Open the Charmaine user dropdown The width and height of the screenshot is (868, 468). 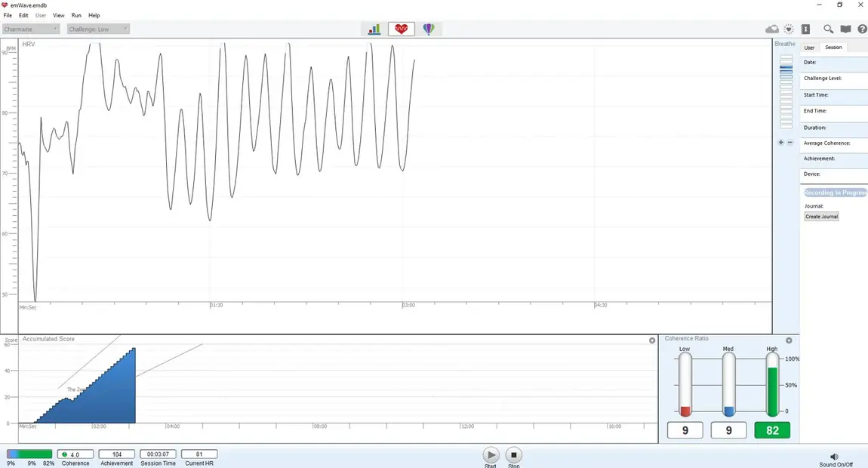30,29
